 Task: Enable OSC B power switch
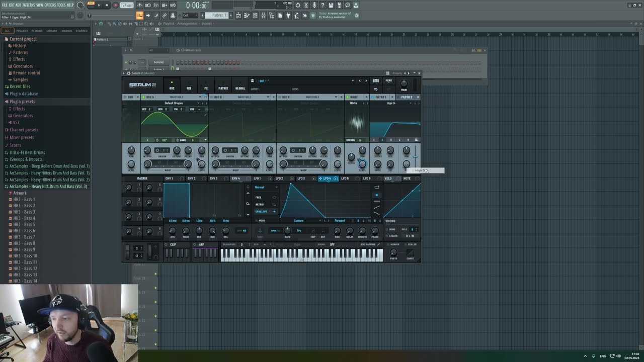coord(211,97)
